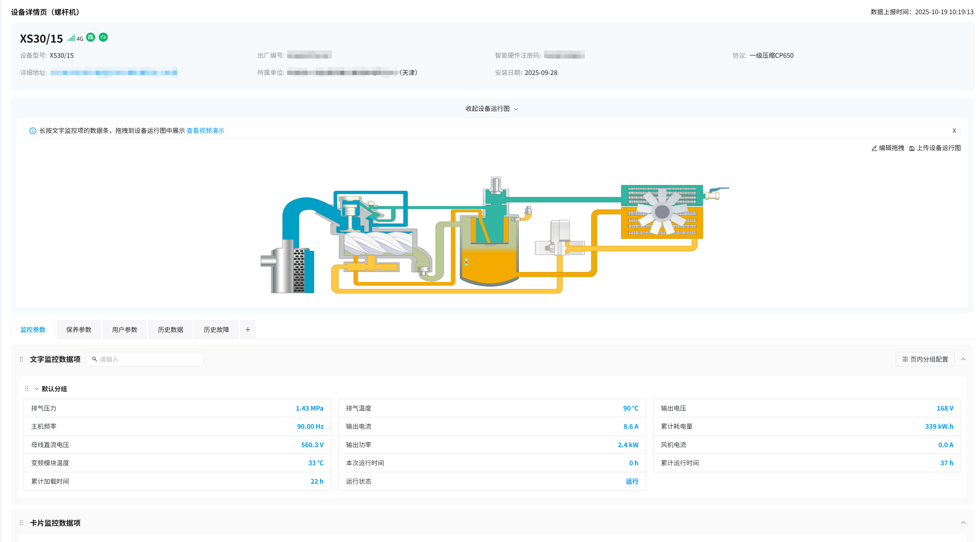Switch to the 监控参数 tab
The width and height of the screenshot is (980, 542).
tap(33, 330)
